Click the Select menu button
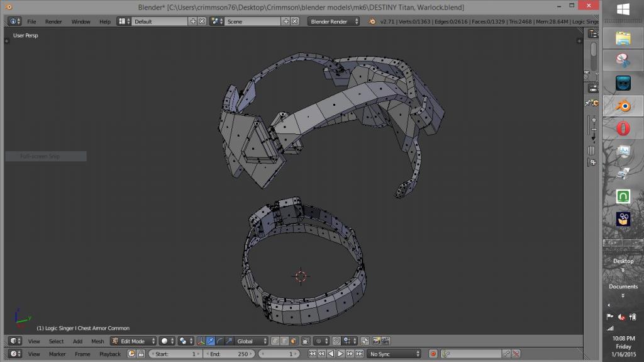644x362 pixels. point(57,341)
